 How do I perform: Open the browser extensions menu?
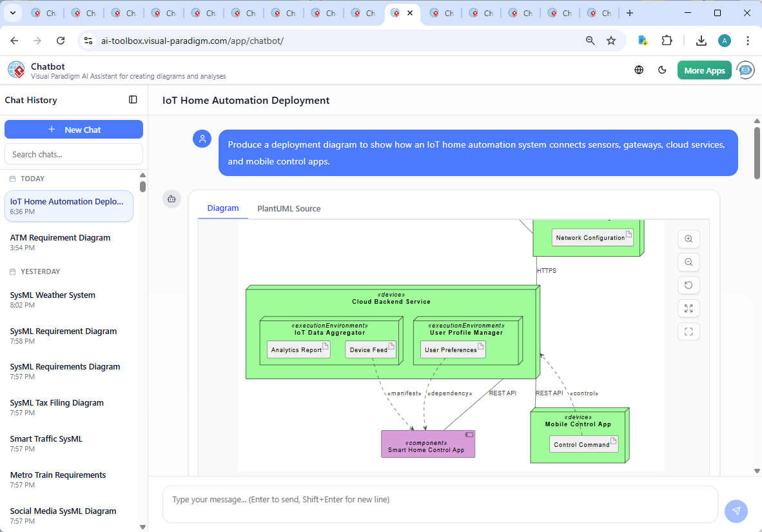667,41
